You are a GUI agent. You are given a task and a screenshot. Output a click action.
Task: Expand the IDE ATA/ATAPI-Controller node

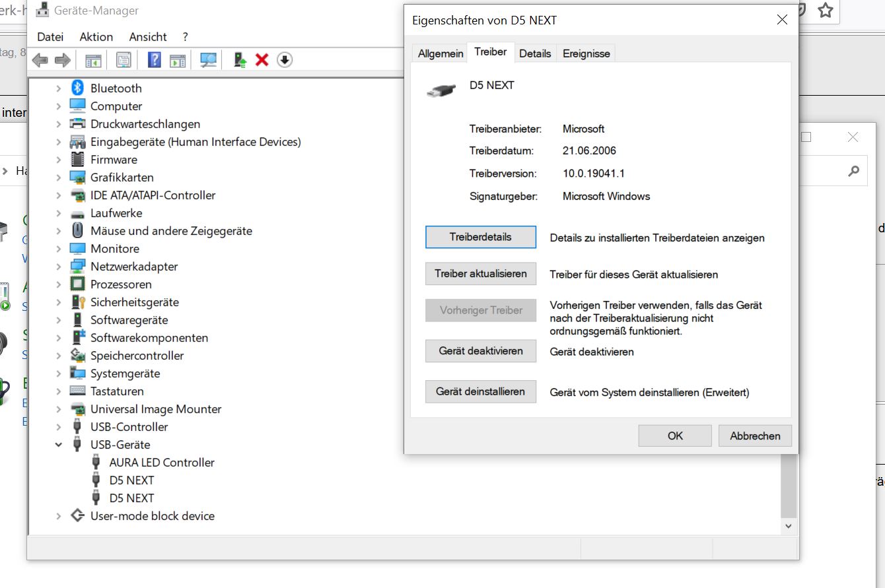(59, 195)
